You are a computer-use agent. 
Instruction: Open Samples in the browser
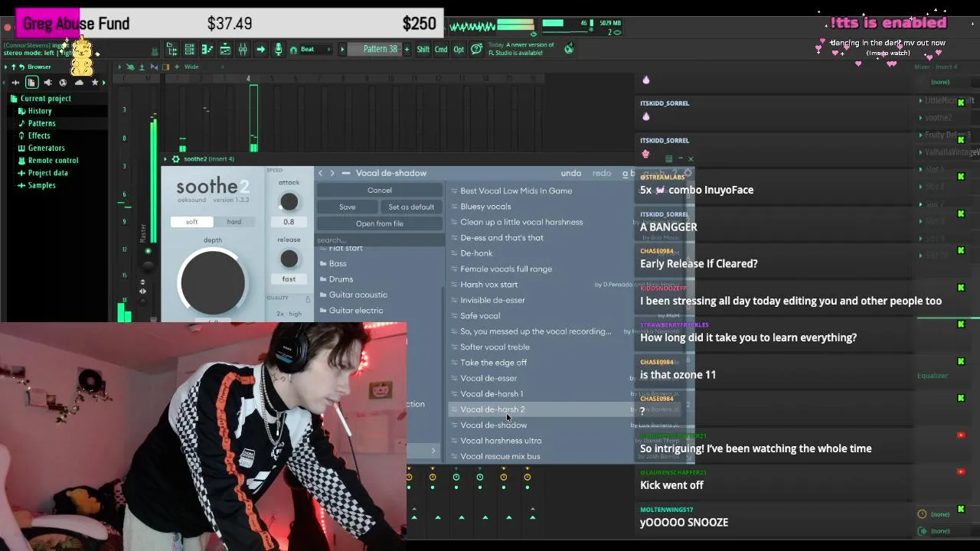(41, 185)
